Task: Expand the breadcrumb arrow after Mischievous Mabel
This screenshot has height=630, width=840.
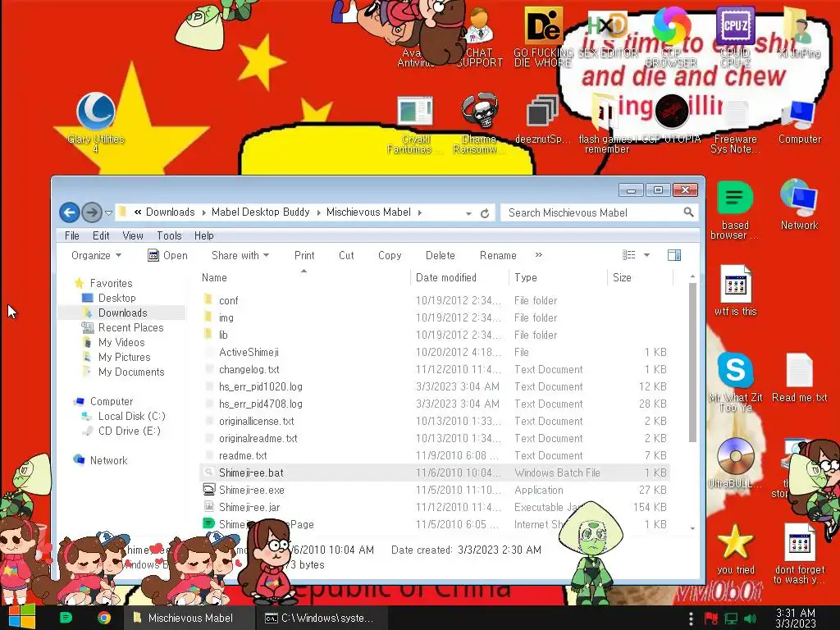Action: tap(419, 212)
